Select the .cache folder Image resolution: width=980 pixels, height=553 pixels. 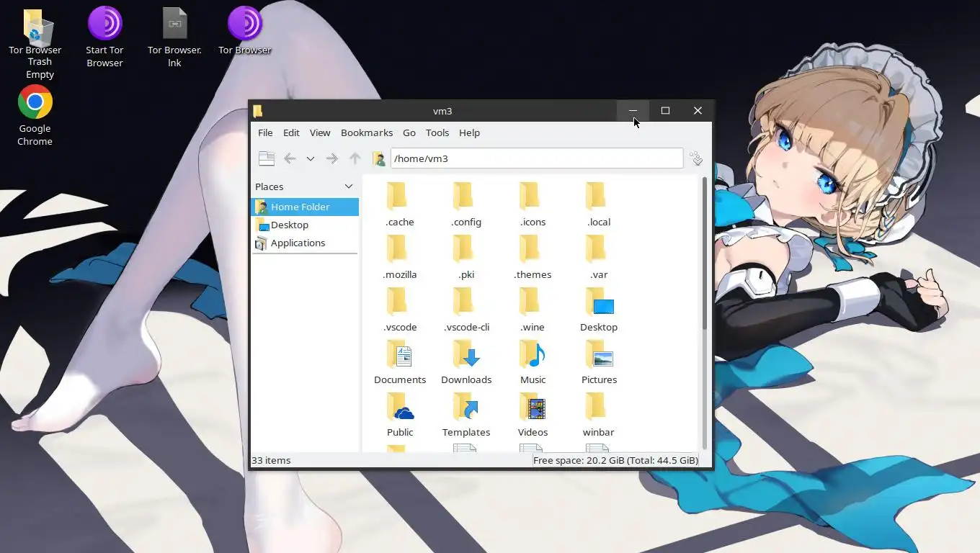click(x=400, y=204)
